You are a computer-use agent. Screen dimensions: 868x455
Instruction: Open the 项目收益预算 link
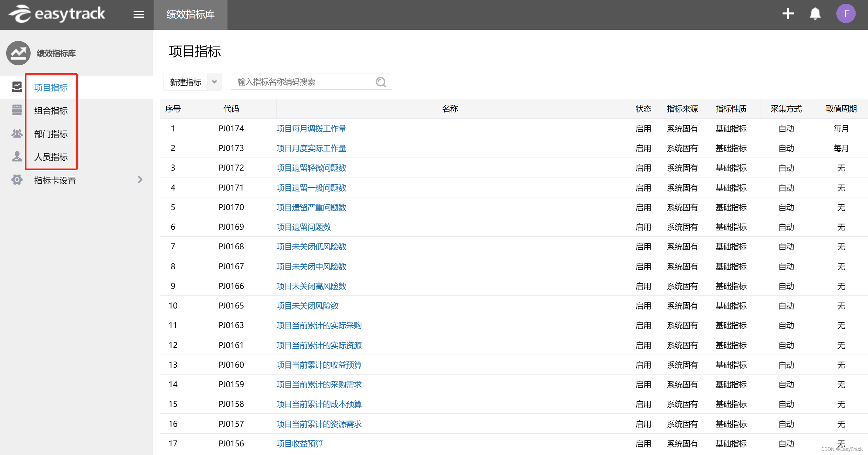point(300,444)
